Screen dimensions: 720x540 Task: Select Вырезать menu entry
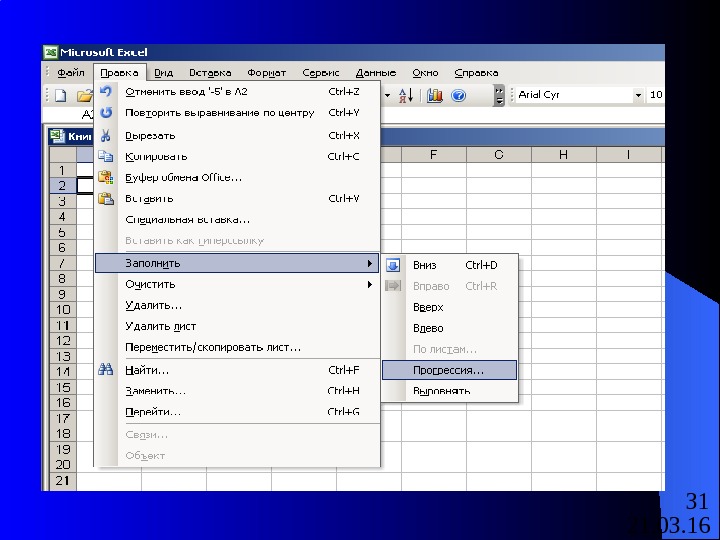[x=237, y=135]
